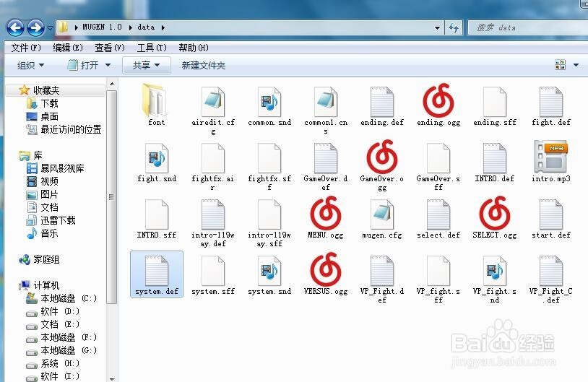Viewport: 588px width, 382px height.
Task: Go forward with the Forward arrow
Action: point(36,27)
